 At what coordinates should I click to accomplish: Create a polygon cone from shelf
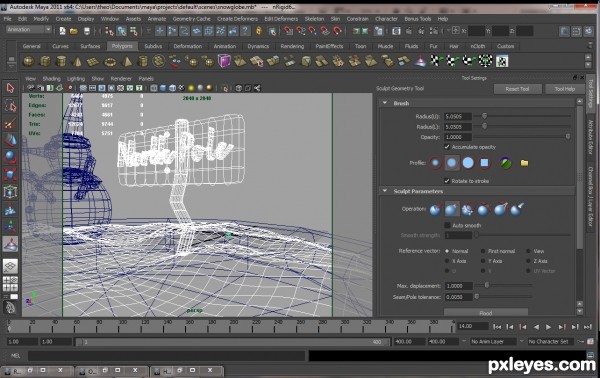click(77, 61)
